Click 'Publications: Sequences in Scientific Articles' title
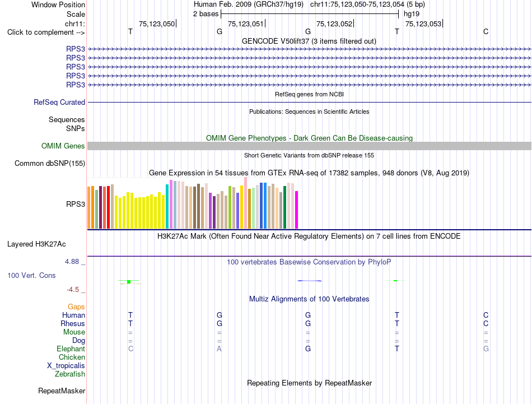 [309, 112]
